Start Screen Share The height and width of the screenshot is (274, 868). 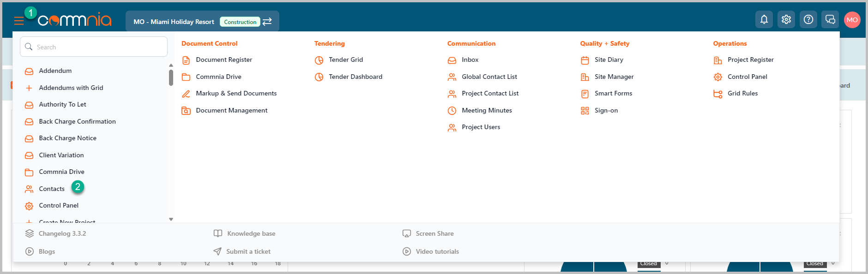[x=434, y=233]
